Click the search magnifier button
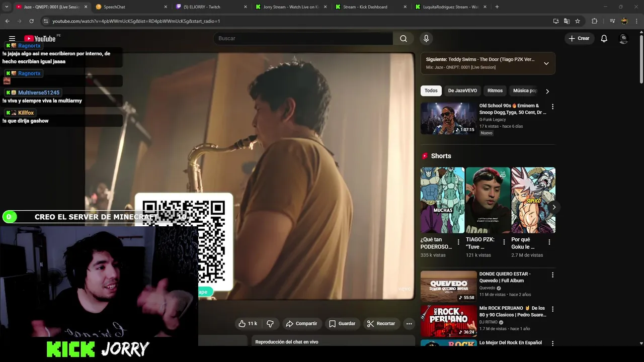Image resolution: width=644 pixels, height=362 pixels. [x=404, y=39]
